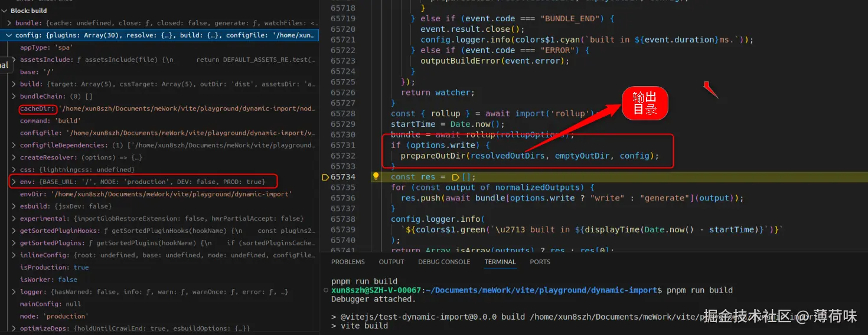Collapse the Block: build scope section
This screenshot has height=335, width=868.
click(5, 11)
